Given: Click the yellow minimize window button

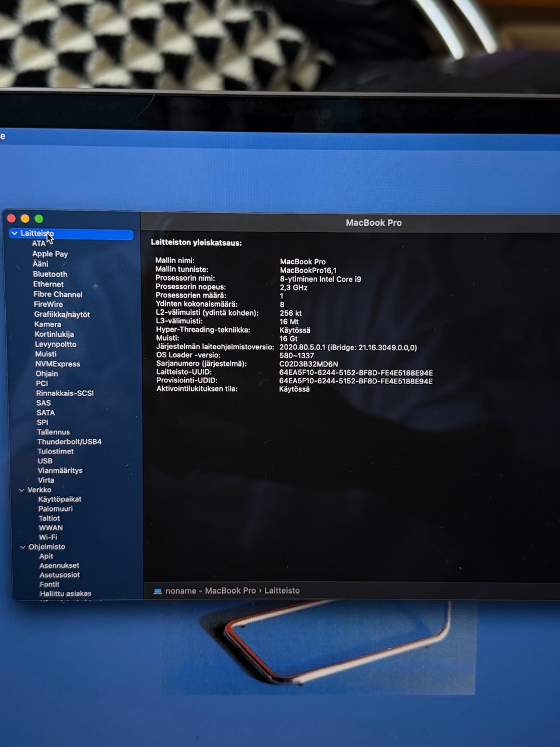Looking at the screenshot, I should point(25,219).
